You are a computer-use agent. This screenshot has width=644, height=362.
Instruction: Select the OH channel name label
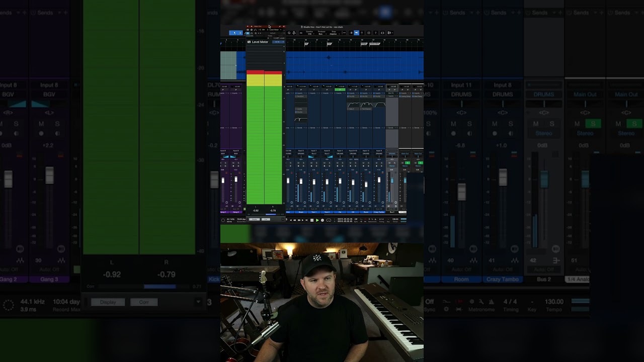[x=353, y=212]
